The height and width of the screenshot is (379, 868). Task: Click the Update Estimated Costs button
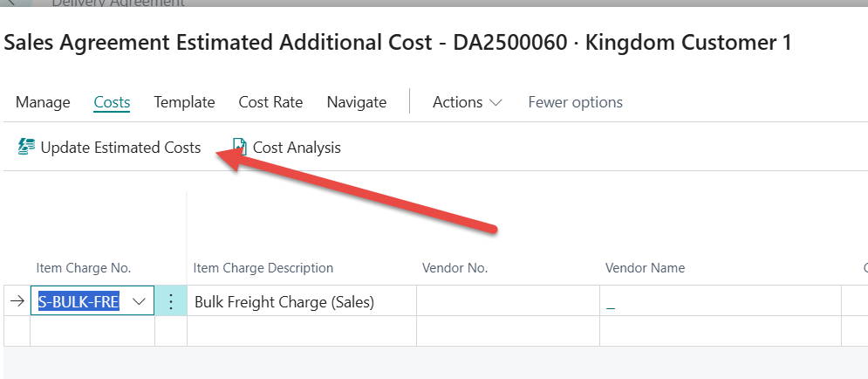click(120, 148)
